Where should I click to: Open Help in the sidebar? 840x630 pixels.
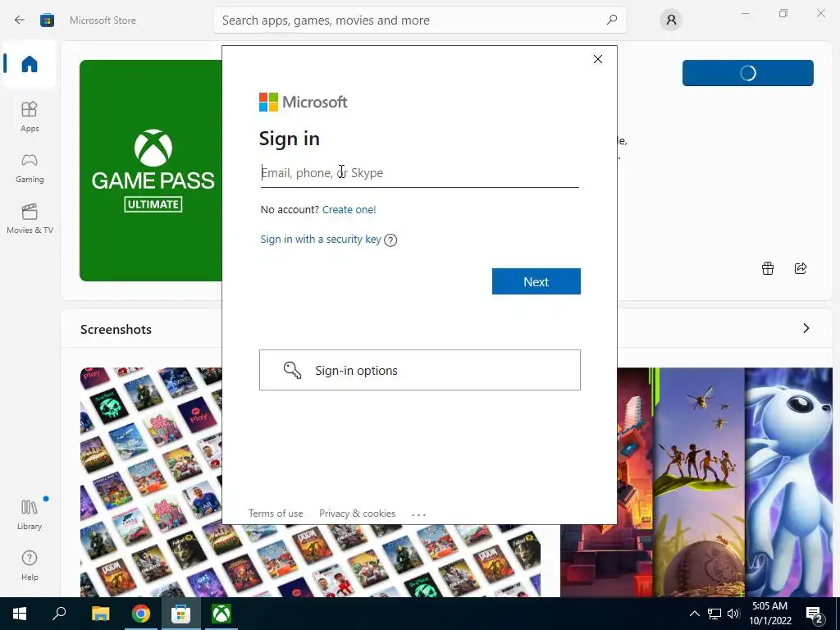[30, 565]
